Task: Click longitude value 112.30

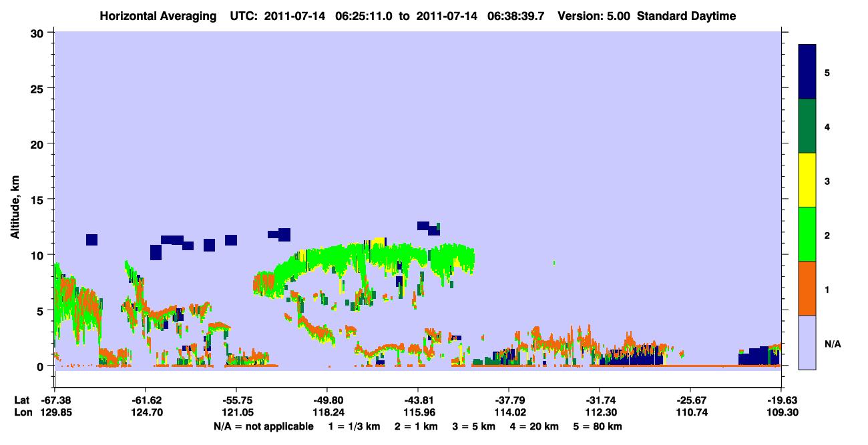Action: tap(600, 412)
